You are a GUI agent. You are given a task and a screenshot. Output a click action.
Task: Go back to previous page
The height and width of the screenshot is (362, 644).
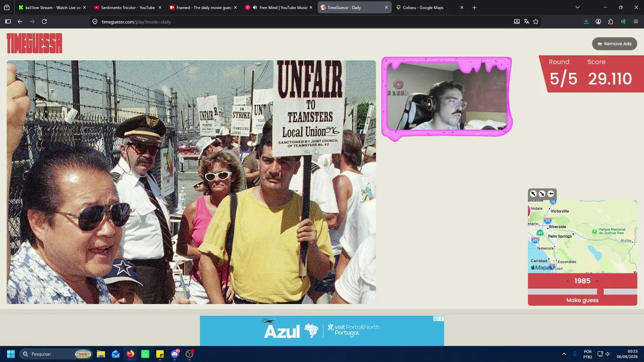point(20,22)
